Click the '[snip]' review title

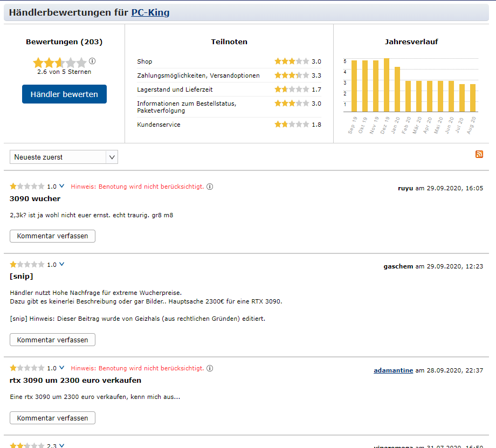(21, 277)
